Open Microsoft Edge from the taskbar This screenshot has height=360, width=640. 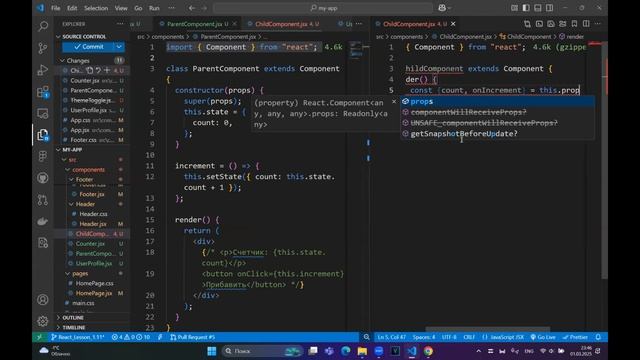pyautogui.click(x=346, y=351)
